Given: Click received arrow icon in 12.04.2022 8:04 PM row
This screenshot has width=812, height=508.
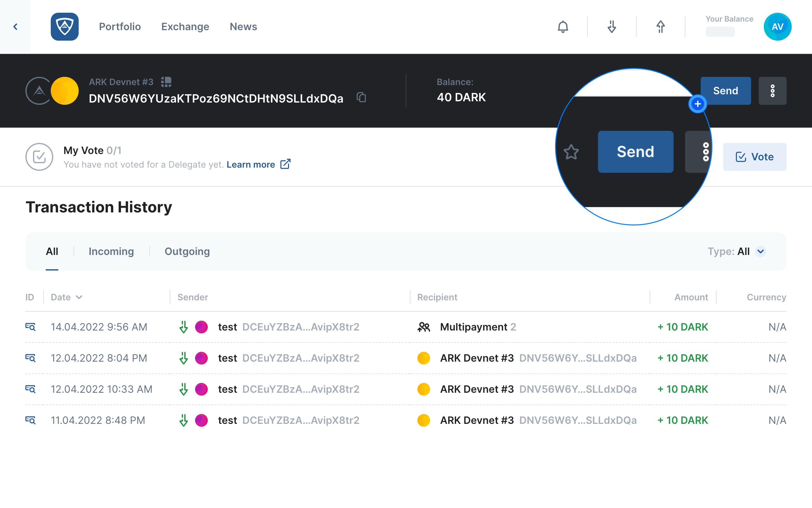Looking at the screenshot, I should (x=184, y=358).
